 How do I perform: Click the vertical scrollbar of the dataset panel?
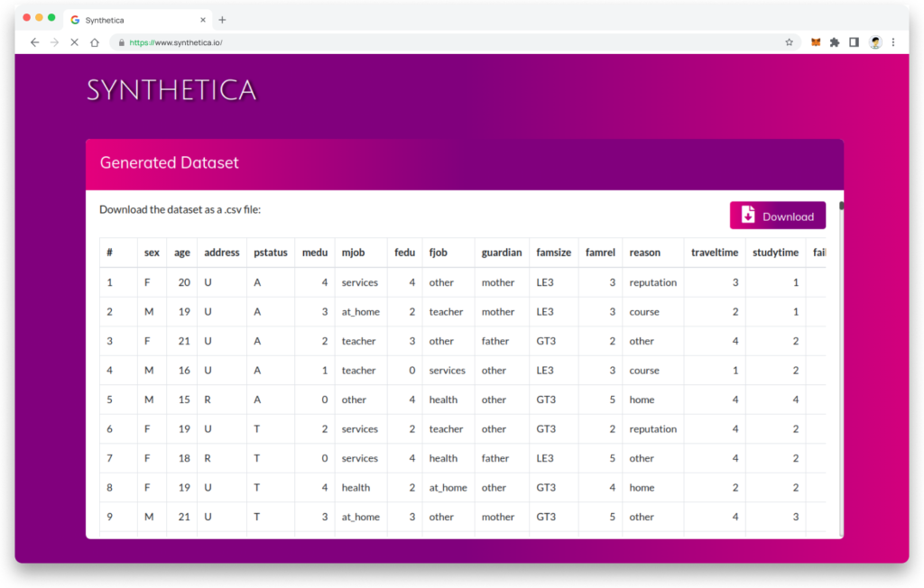point(842,207)
